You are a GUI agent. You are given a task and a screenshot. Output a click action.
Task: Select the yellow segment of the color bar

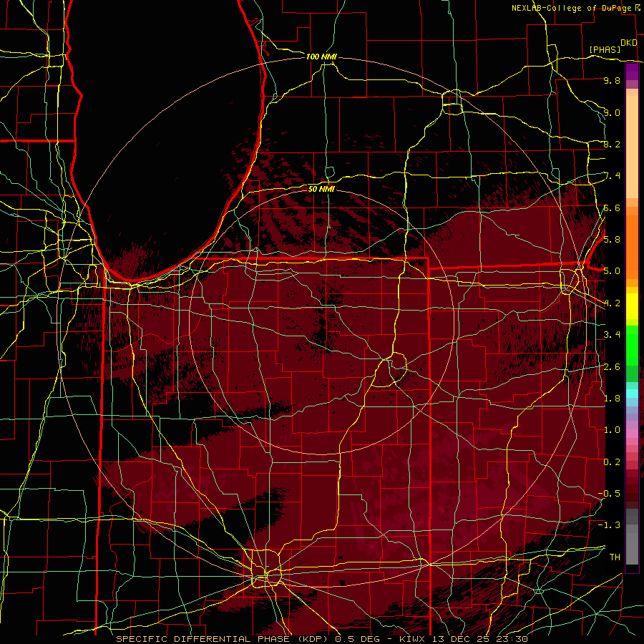click(x=632, y=306)
